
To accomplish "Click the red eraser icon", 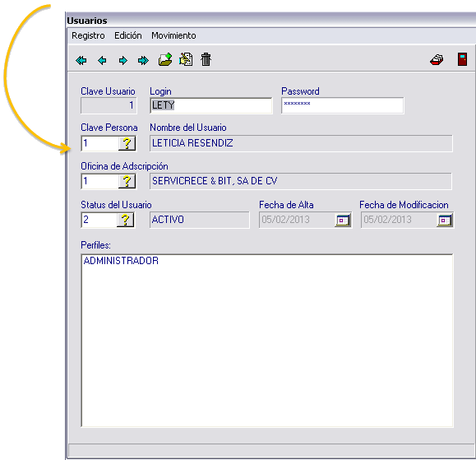I will click(437, 59).
